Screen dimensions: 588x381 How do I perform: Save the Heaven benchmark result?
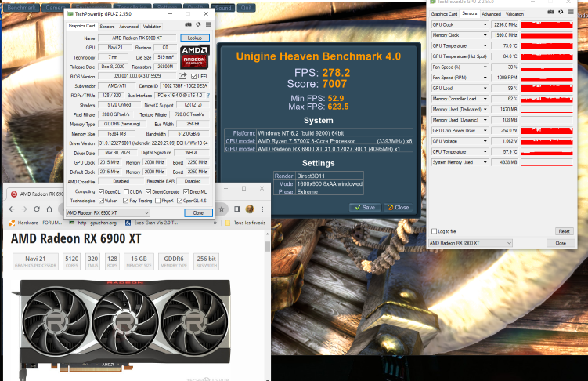point(365,207)
